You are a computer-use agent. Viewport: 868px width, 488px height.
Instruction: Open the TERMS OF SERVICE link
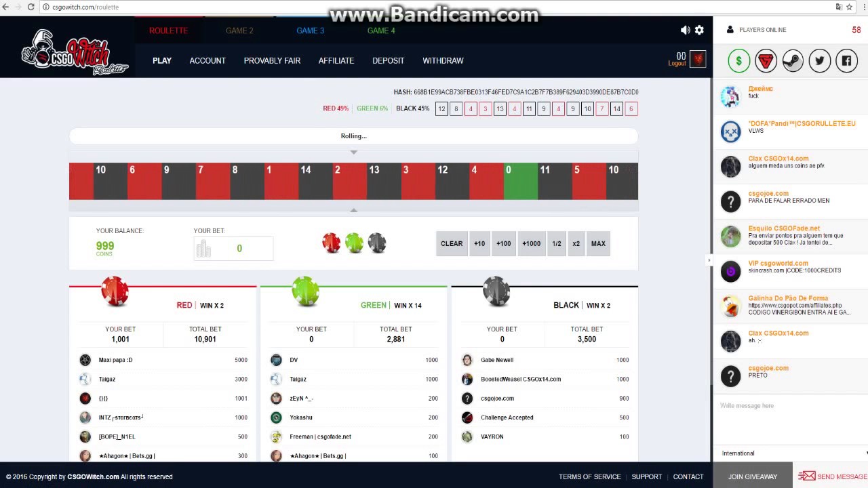point(590,476)
